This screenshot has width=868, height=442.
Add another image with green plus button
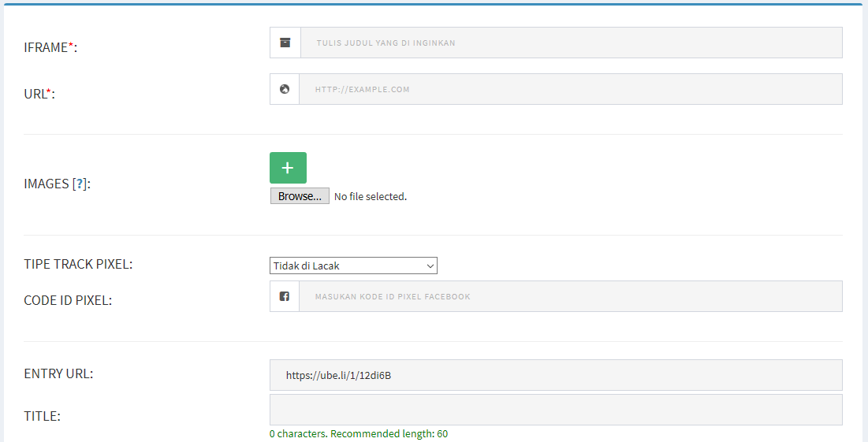pyautogui.click(x=288, y=168)
